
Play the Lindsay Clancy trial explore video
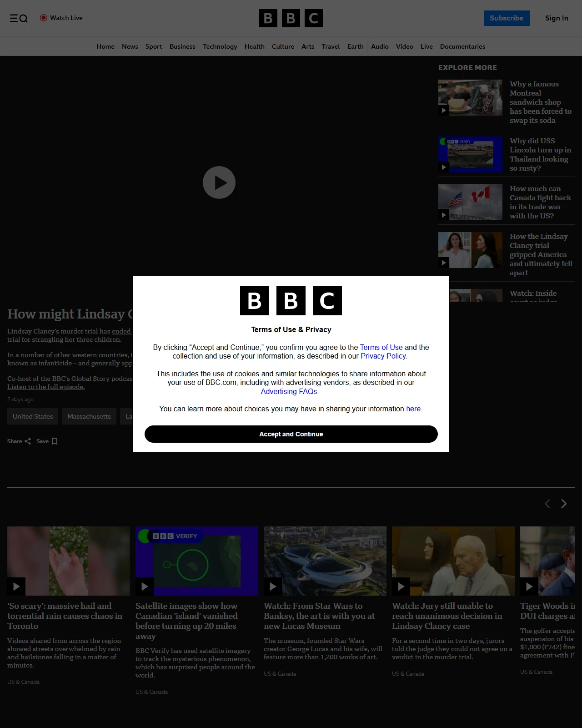tap(444, 263)
